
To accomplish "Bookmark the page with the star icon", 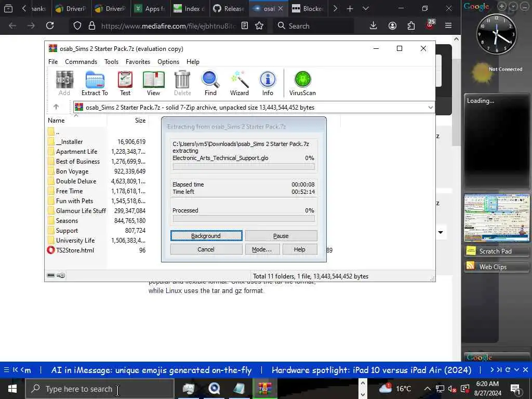I will [259, 26].
